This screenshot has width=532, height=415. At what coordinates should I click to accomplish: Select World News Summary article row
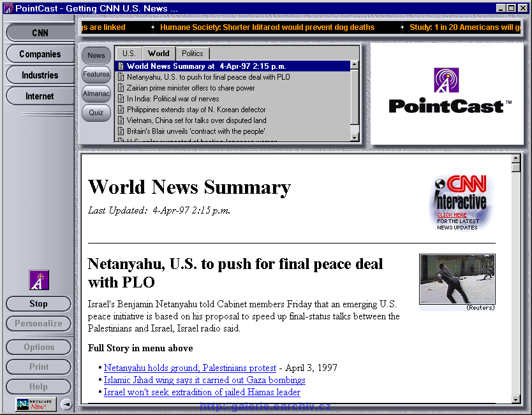232,66
